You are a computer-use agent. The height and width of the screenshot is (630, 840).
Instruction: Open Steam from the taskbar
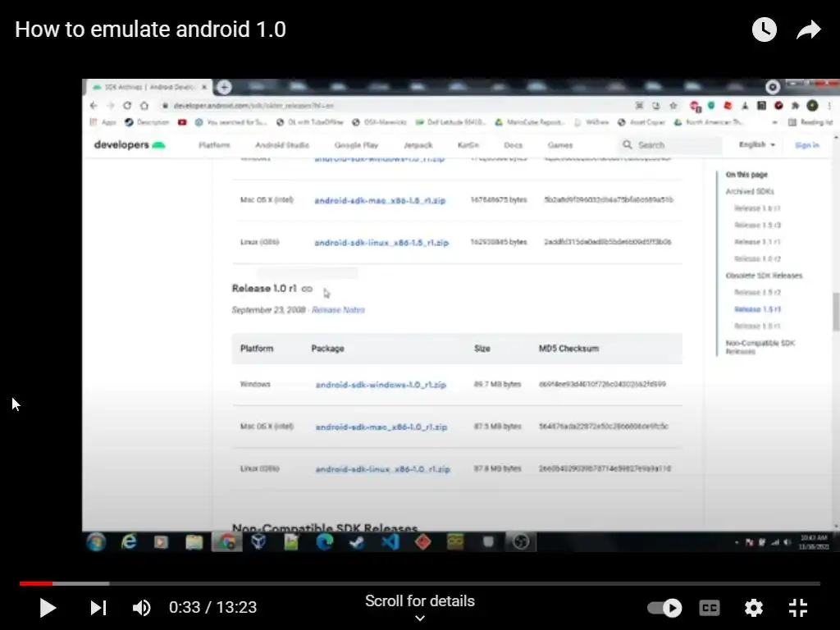(x=358, y=542)
